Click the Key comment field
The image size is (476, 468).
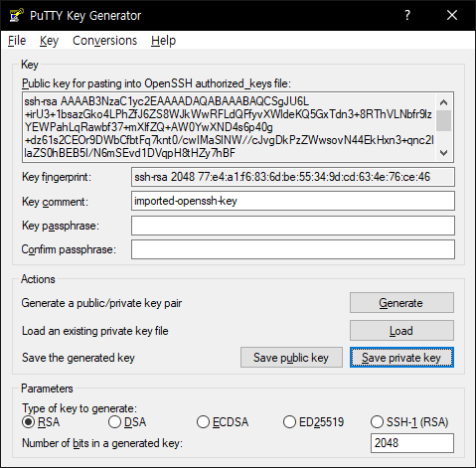[293, 201]
